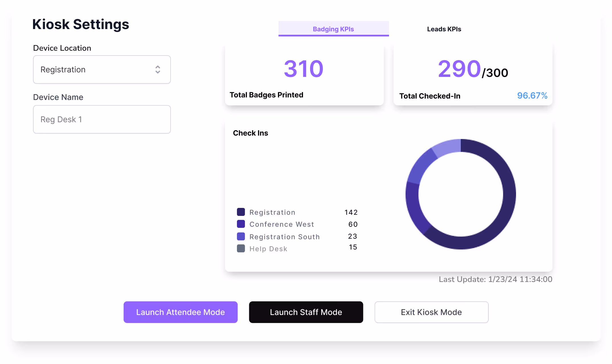Select the Help Desk legend label

point(268,249)
